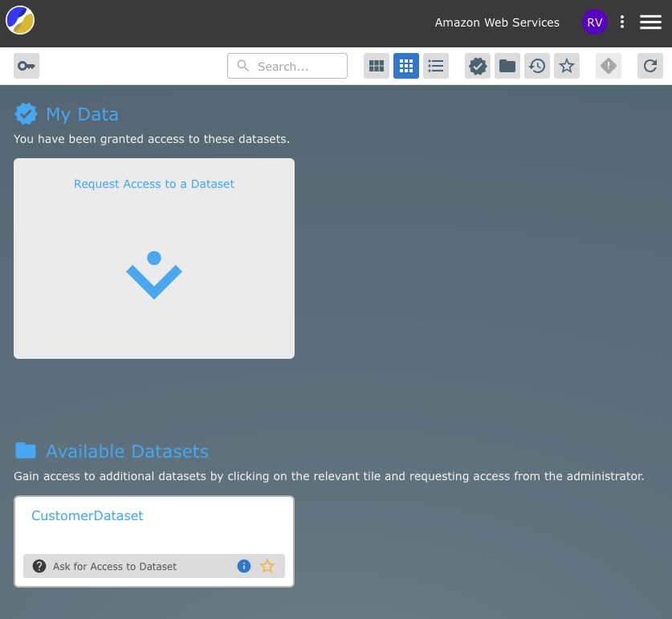Click the My Data badge icon by heading

click(x=26, y=114)
